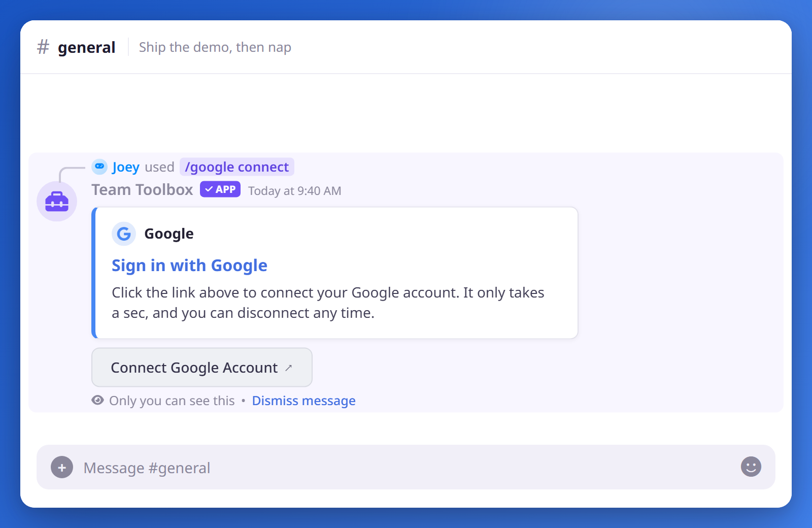Click Joey's username
This screenshot has width=812, height=528.
click(x=126, y=167)
